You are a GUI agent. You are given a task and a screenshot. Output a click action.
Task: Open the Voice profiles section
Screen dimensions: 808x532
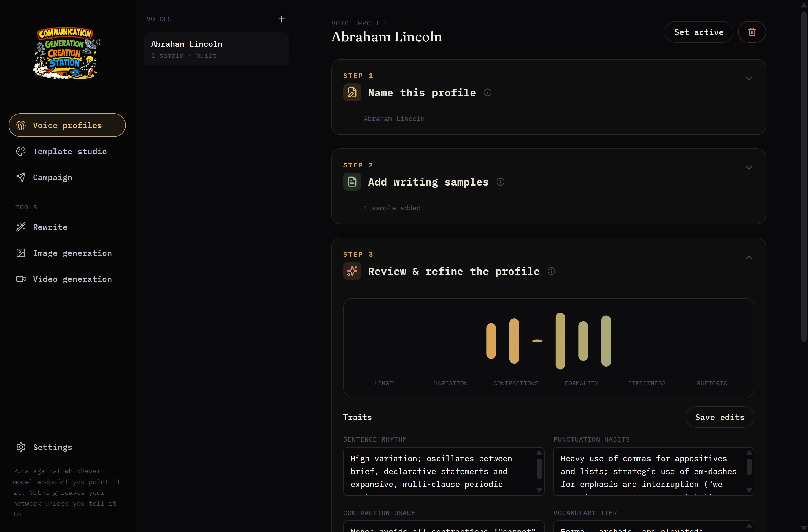(67, 125)
